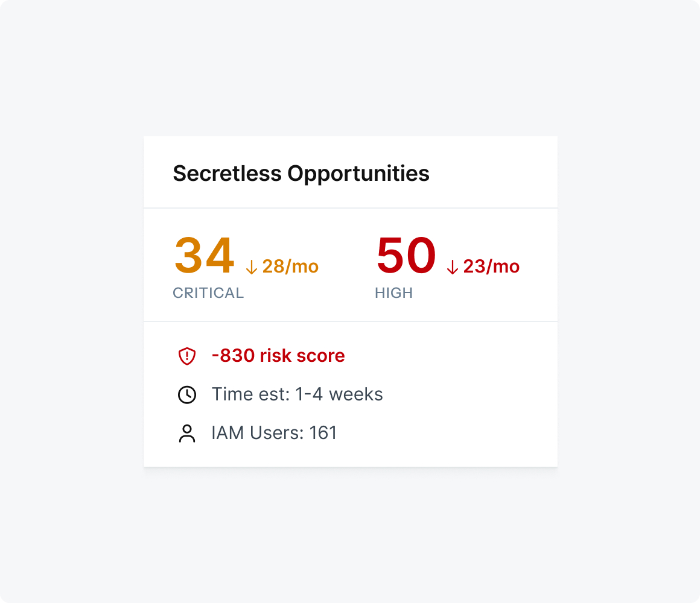The image size is (700, 603).
Task: Click the orange 28/mo trend value
Action: (x=290, y=267)
